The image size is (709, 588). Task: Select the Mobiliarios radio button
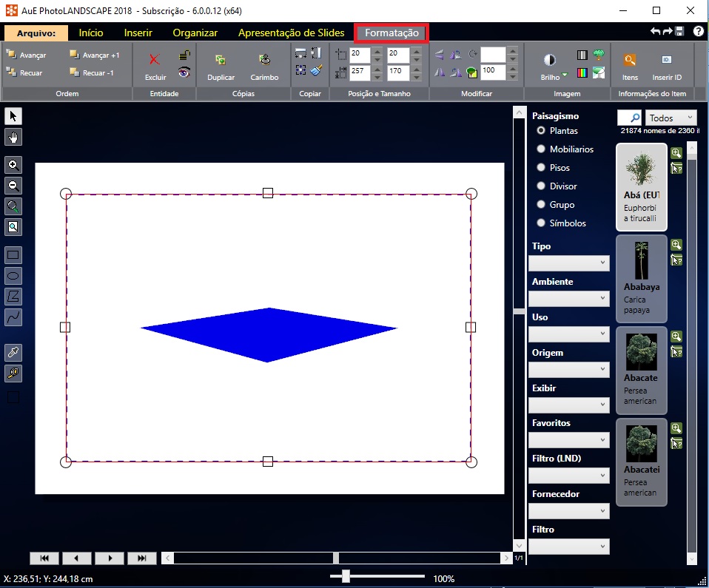(x=541, y=149)
